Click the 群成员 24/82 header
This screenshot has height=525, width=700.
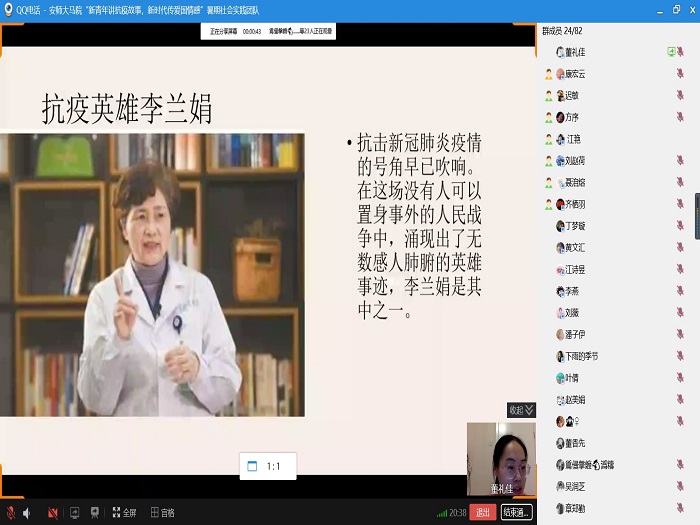pos(563,32)
